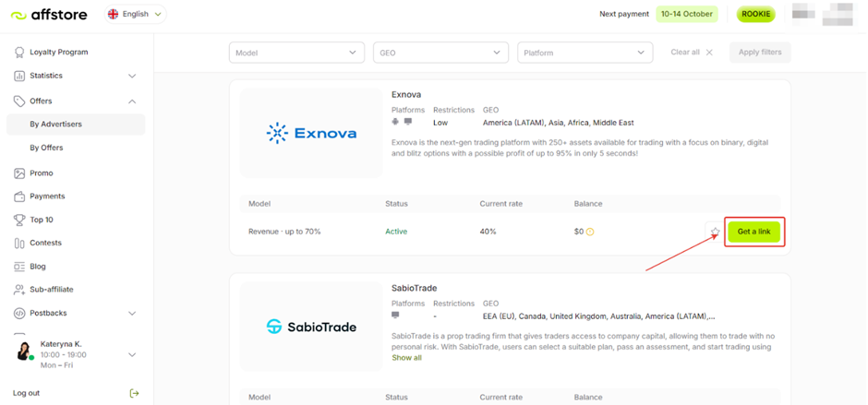This screenshot has height=405, width=868.
Task: Click the Loyalty Program sidebar icon
Action: coord(19,53)
